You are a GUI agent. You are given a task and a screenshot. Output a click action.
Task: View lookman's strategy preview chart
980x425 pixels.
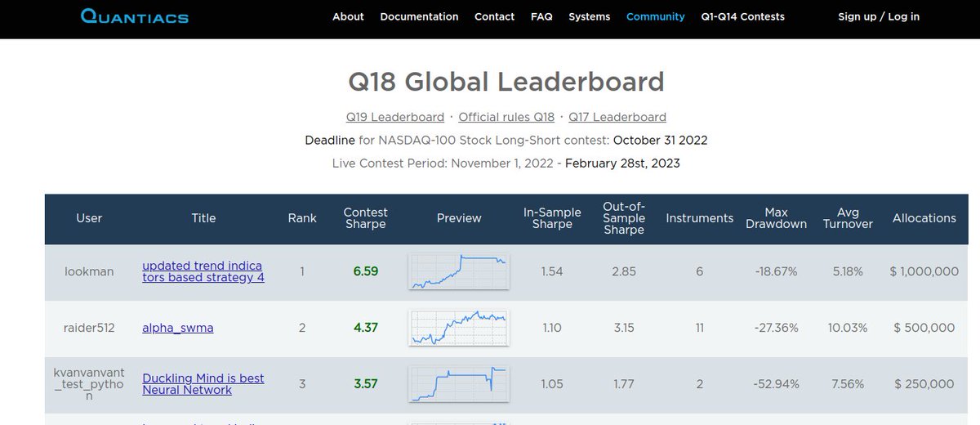point(459,271)
